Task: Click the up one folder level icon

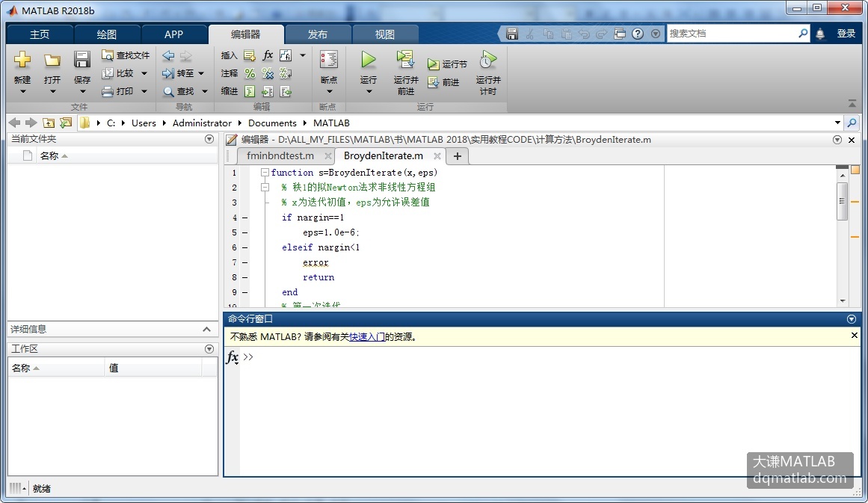Action: click(x=49, y=123)
